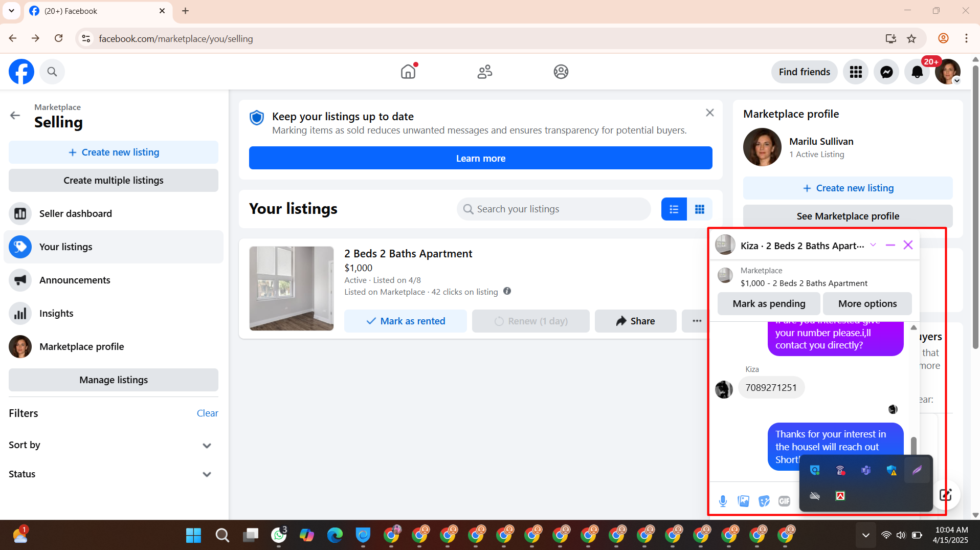
Task: Open Announcements in sidebar
Action: 114,280
